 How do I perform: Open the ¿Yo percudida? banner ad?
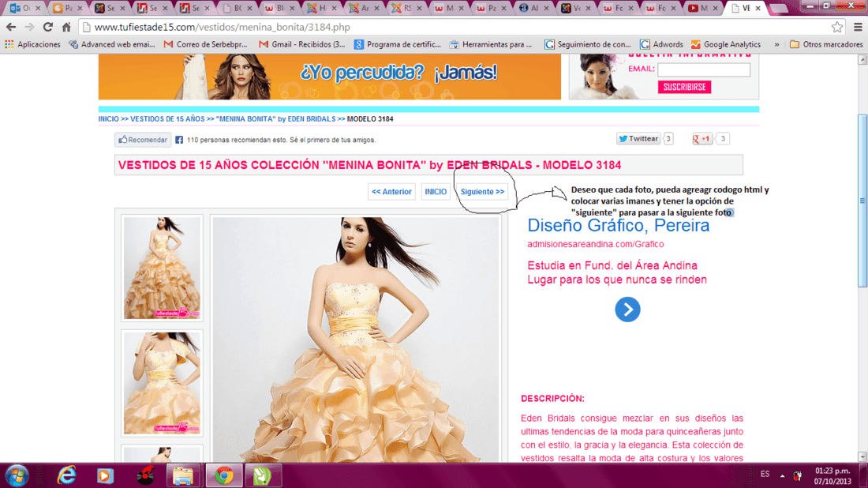click(x=329, y=77)
